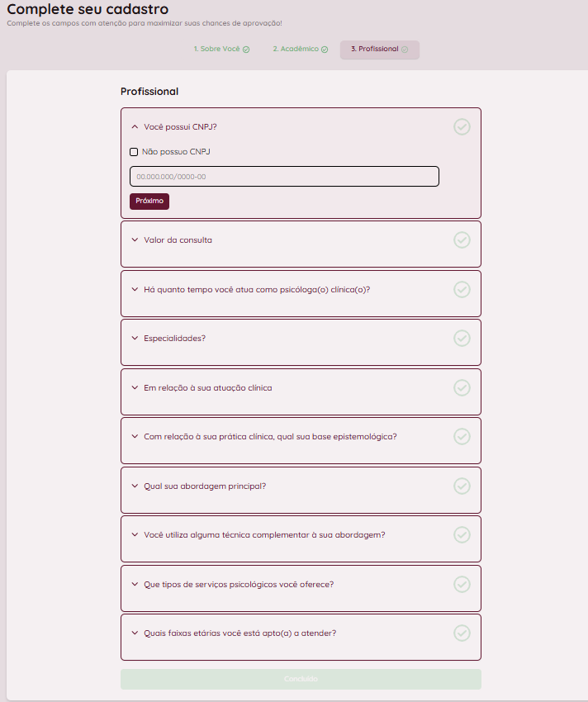Go to the Sobre Você step
The height and width of the screenshot is (702, 588).
(x=221, y=50)
